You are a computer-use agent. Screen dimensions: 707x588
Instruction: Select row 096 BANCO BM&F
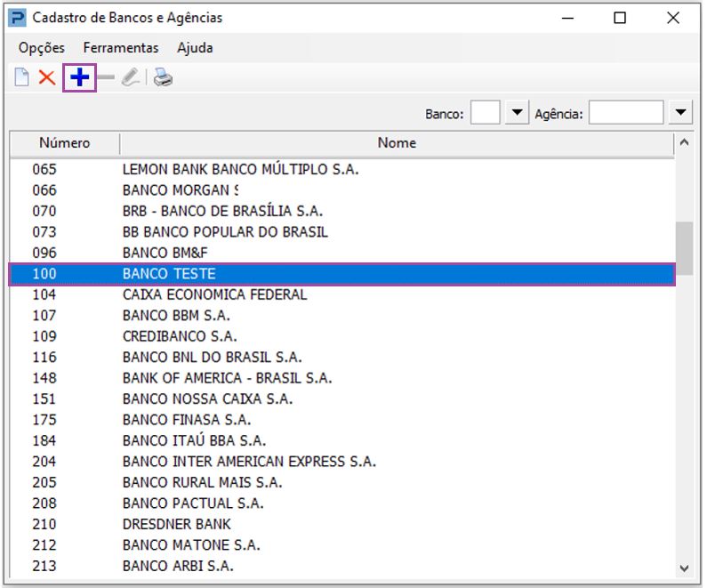click(x=342, y=253)
